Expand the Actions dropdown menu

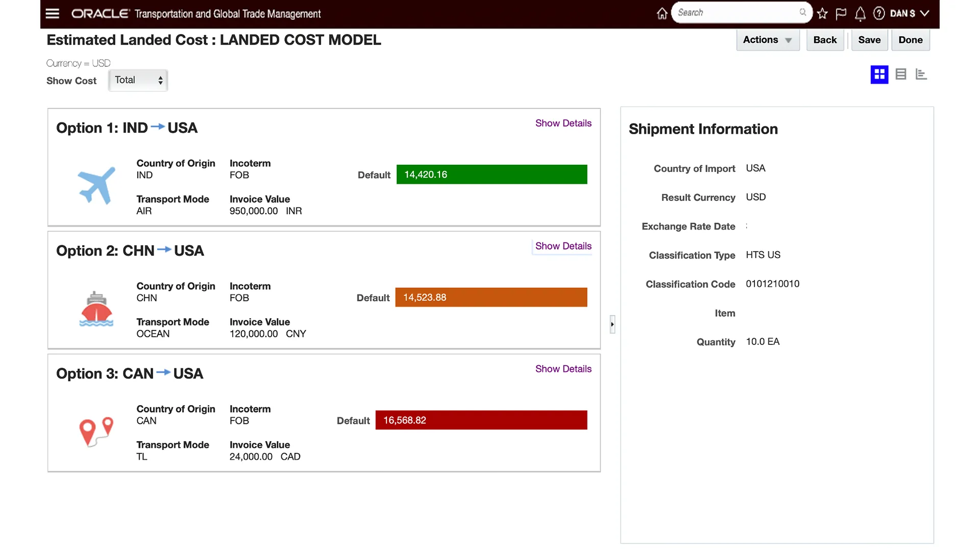[767, 40]
